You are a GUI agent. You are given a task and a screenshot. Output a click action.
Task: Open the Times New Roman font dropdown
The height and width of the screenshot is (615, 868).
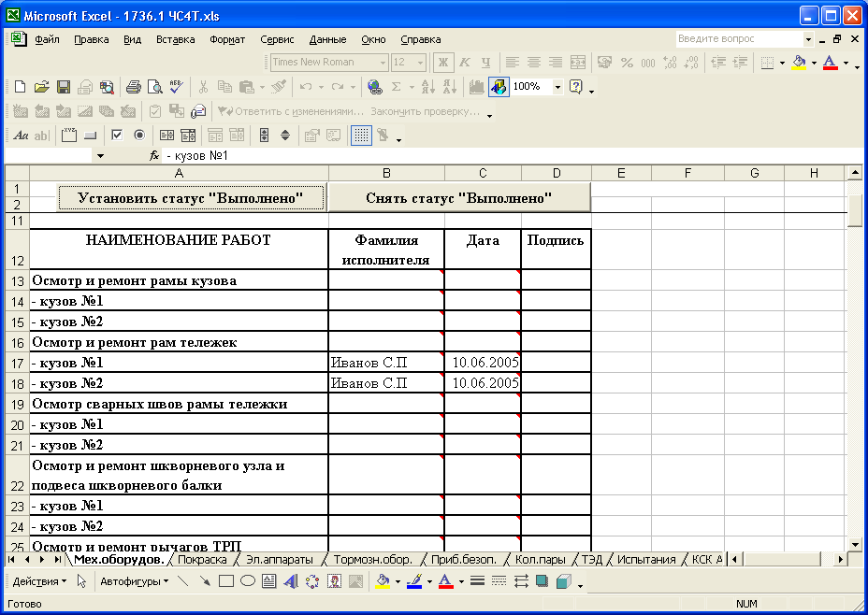tap(383, 63)
